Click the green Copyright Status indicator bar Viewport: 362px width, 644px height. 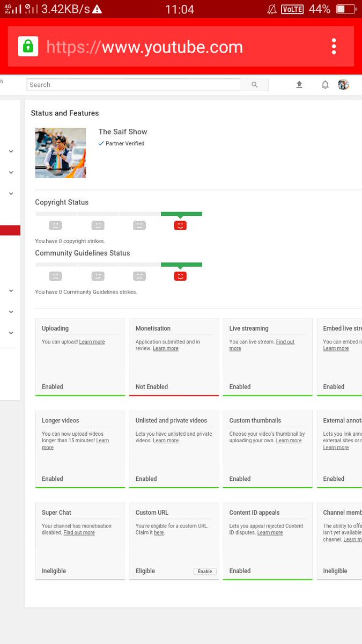coord(181,214)
